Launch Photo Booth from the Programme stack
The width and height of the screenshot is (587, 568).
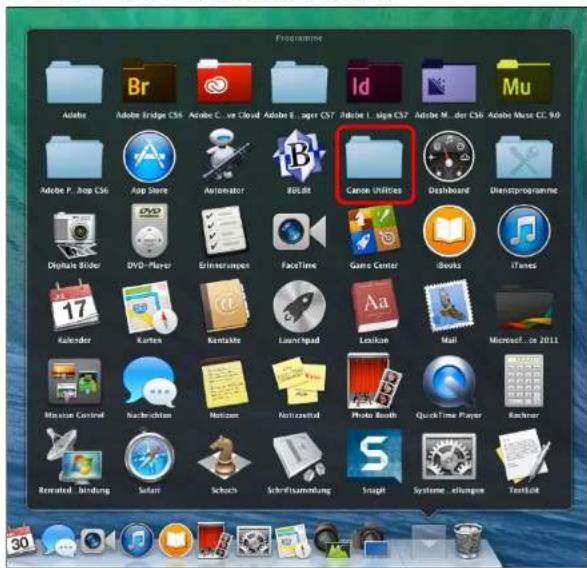click(374, 380)
